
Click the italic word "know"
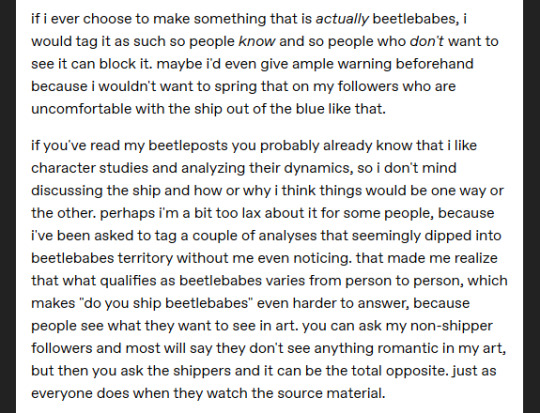pos(257,41)
